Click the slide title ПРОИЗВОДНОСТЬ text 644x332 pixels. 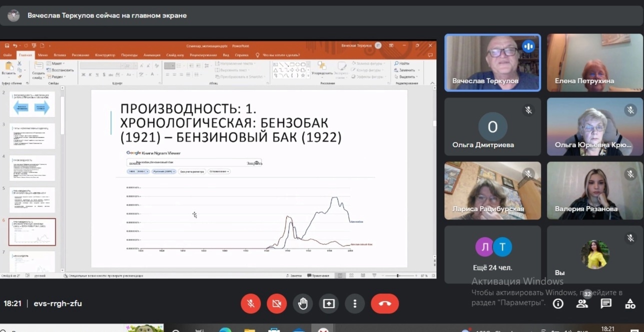230,123
